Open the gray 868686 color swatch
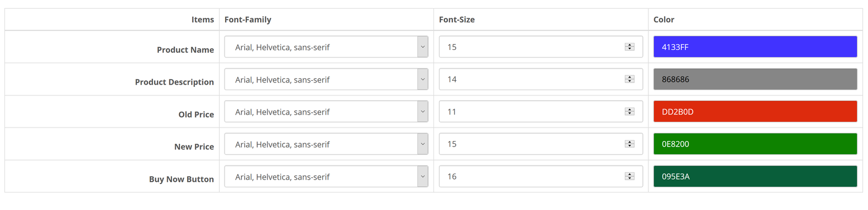This screenshot has width=868, height=210. tap(755, 79)
